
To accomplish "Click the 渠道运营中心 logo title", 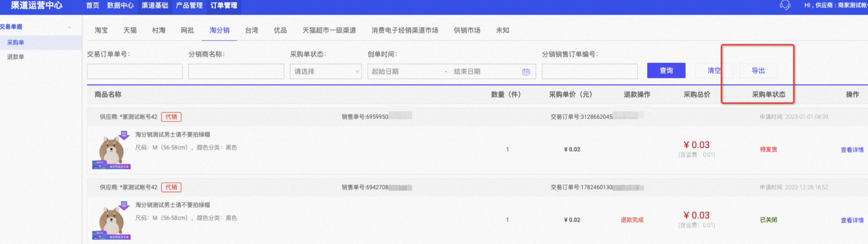I will pyautogui.click(x=37, y=5).
